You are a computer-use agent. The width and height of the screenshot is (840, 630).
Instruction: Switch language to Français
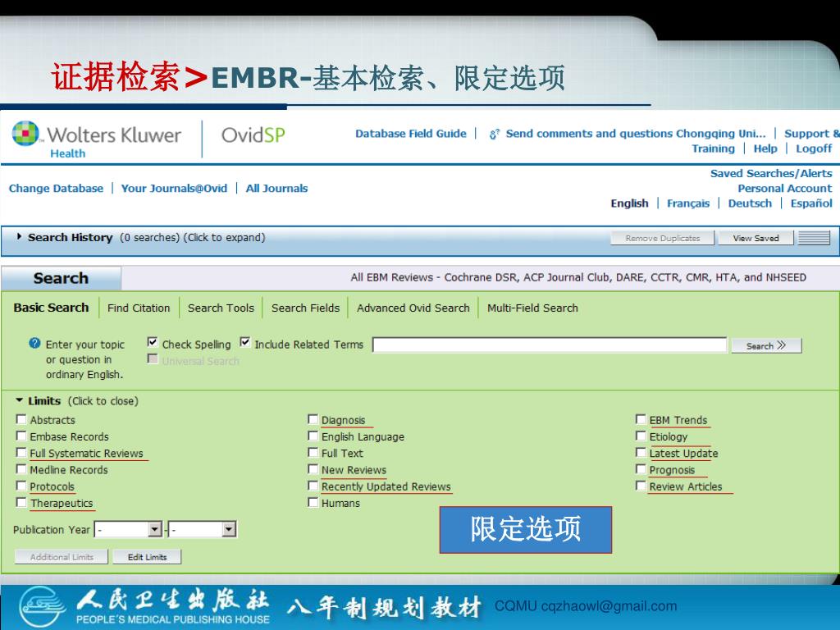[x=688, y=203]
